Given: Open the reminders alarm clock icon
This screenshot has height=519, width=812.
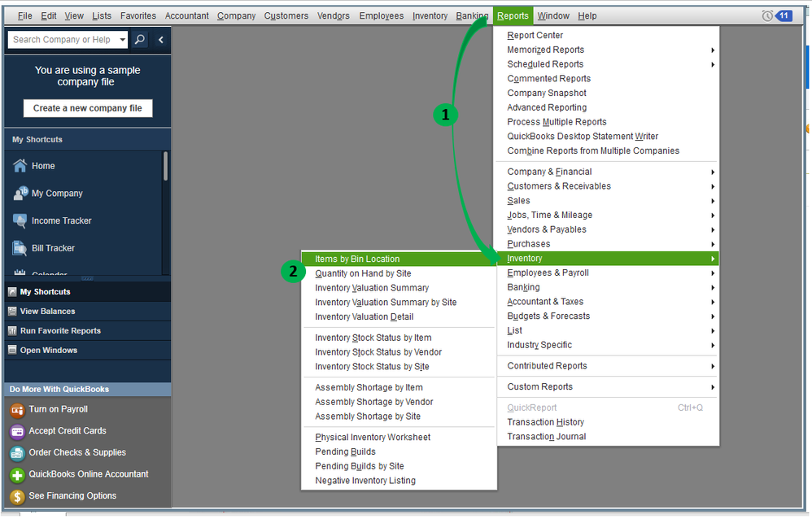Looking at the screenshot, I should click(767, 15).
